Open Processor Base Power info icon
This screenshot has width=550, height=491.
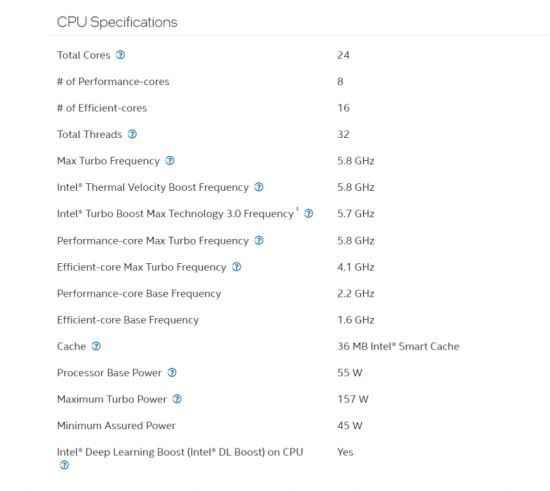(172, 372)
